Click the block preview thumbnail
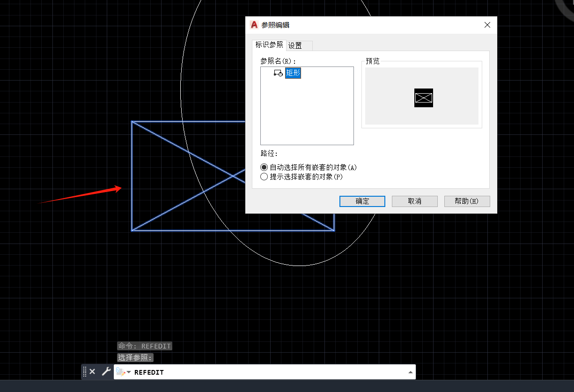The width and height of the screenshot is (574, 392). click(x=423, y=98)
